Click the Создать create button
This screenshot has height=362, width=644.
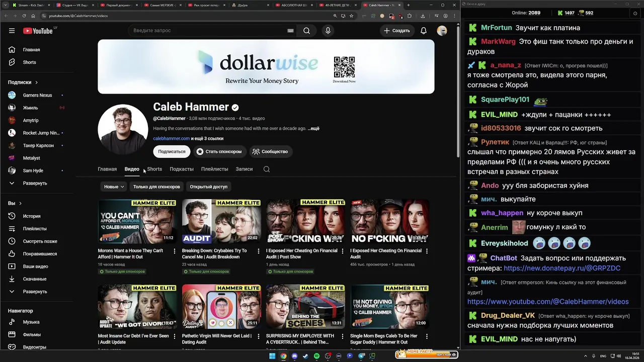397,31
